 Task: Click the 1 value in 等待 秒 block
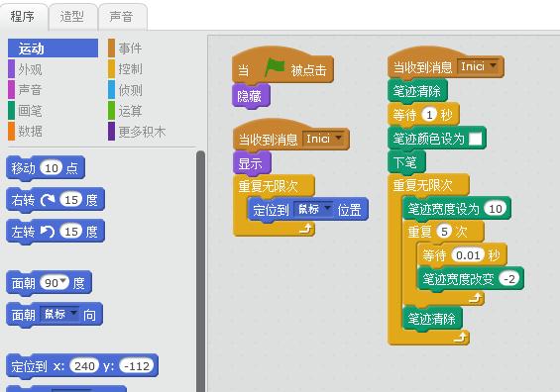click(429, 115)
